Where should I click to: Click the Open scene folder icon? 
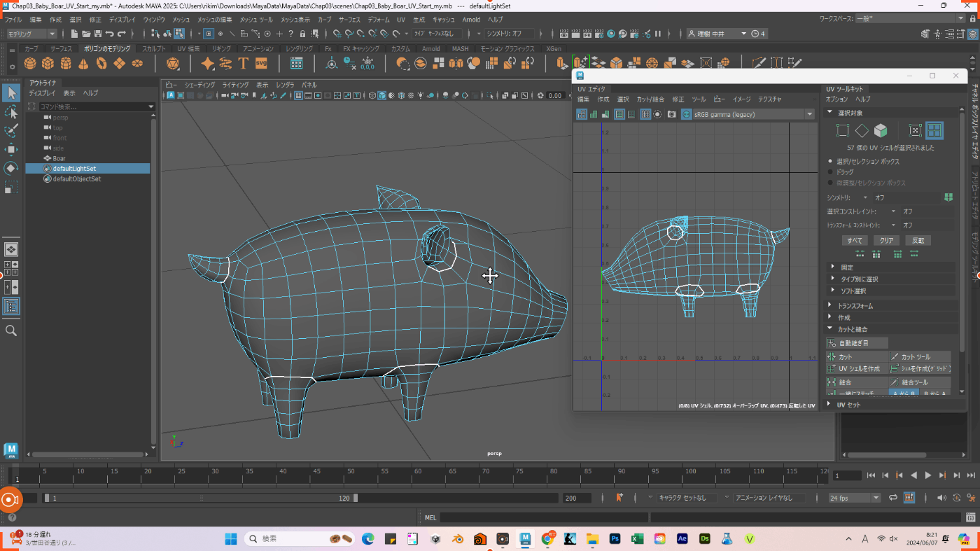[x=86, y=34]
